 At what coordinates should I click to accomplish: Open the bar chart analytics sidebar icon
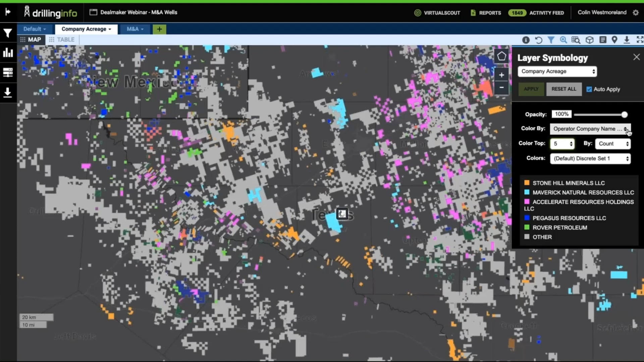click(x=8, y=53)
